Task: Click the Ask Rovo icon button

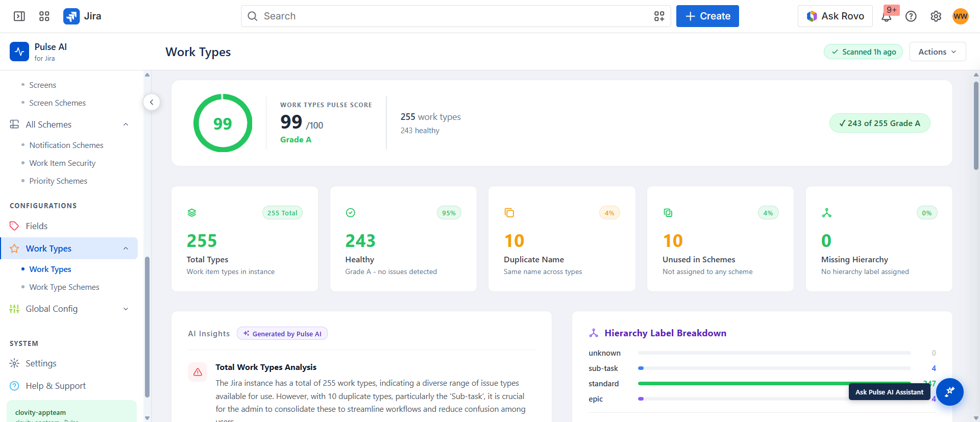Action: (x=835, y=16)
